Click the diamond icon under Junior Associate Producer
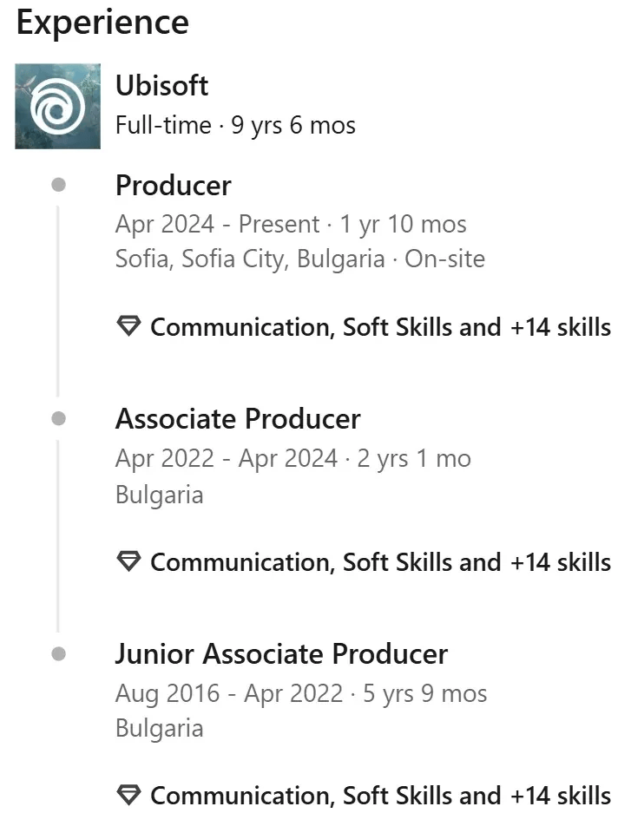The height and width of the screenshot is (813, 644). 128,795
